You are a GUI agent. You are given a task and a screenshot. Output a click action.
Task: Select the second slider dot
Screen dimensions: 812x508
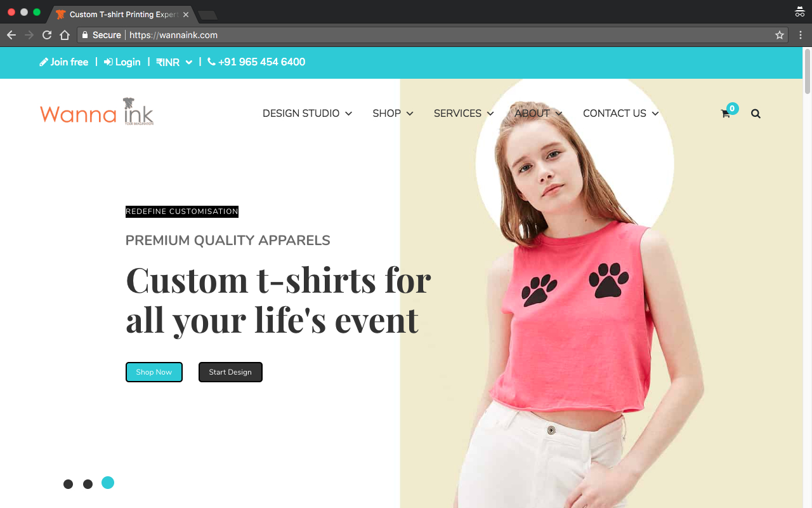tap(88, 484)
